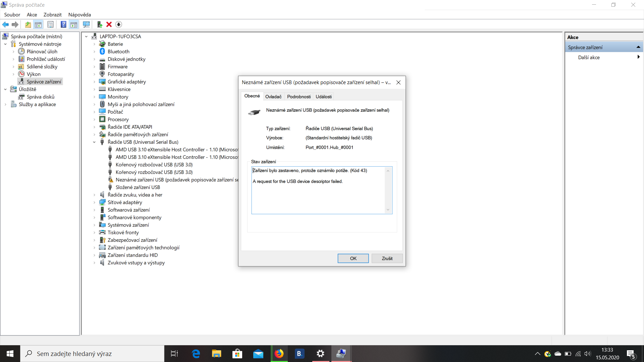Click scan for hardware changes icon
644x362 pixels.
[x=86, y=24]
